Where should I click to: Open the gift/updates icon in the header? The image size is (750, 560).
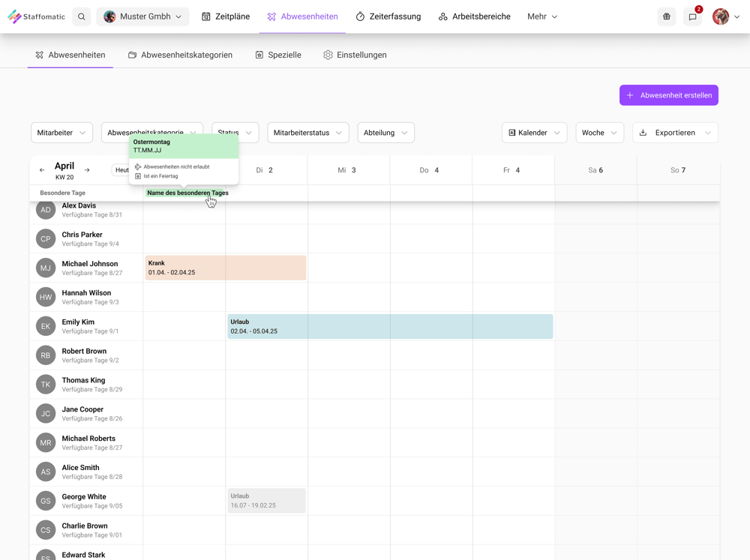pos(666,16)
